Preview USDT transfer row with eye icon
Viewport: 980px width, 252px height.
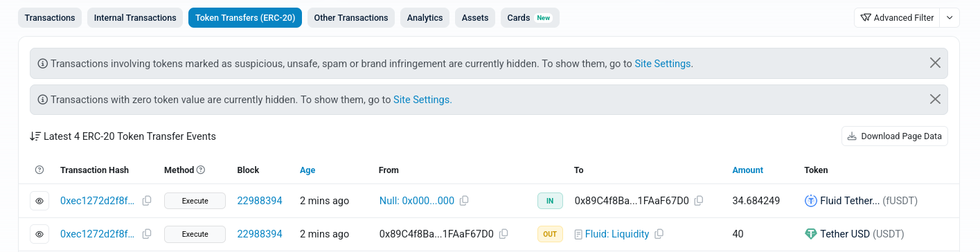[x=39, y=234]
